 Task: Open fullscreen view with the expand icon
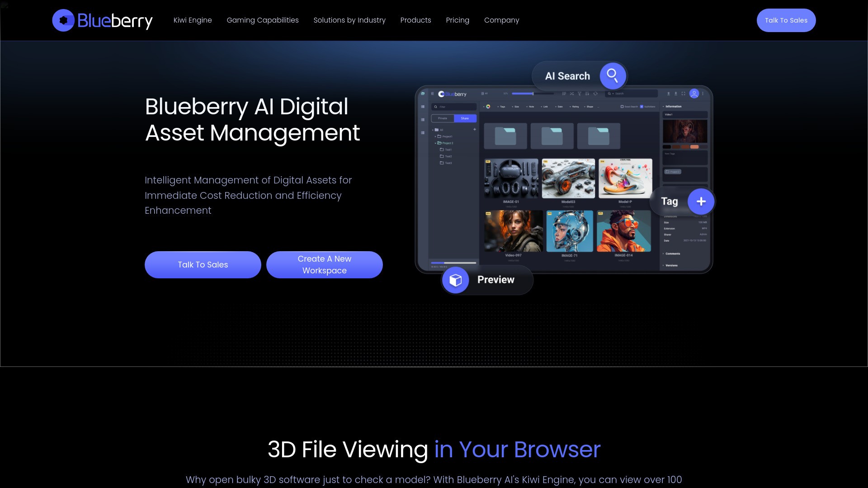[x=683, y=94]
